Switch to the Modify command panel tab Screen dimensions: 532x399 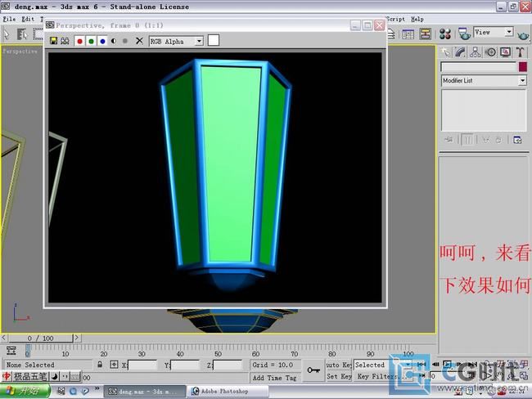(461, 52)
